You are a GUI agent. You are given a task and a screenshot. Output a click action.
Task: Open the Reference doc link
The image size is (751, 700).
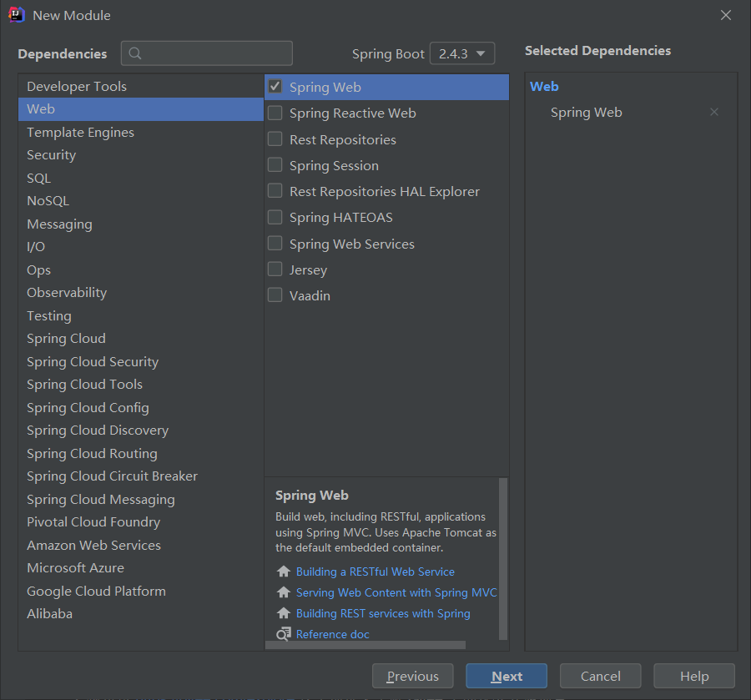(x=332, y=634)
